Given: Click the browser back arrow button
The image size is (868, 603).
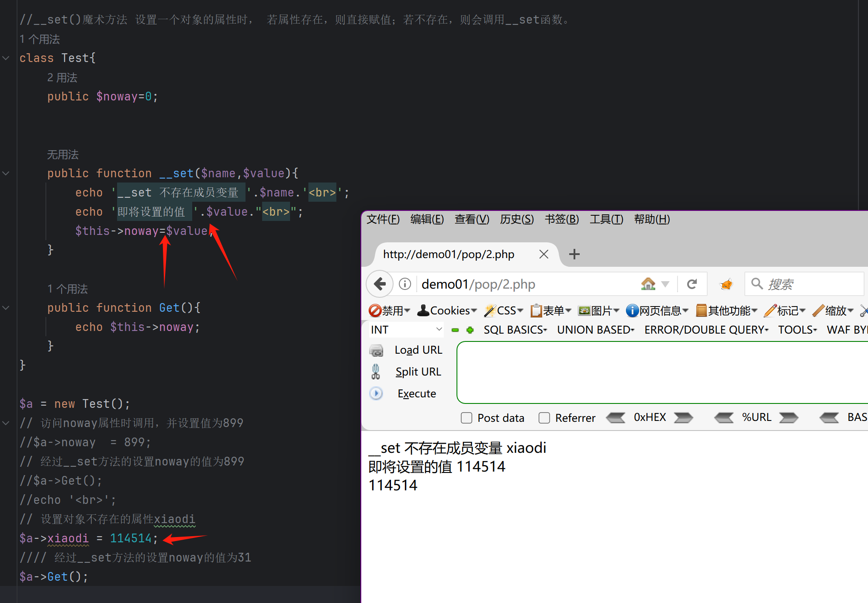Looking at the screenshot, I should [380, 284].
